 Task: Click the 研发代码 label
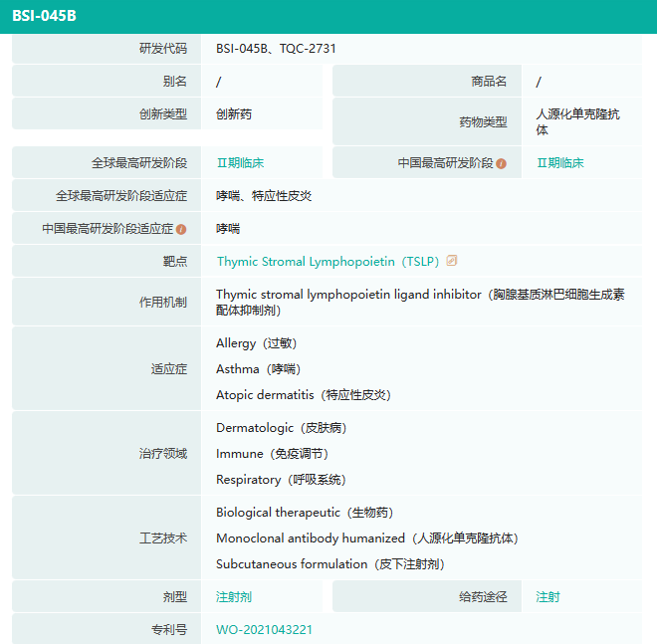tap(163, 49)
